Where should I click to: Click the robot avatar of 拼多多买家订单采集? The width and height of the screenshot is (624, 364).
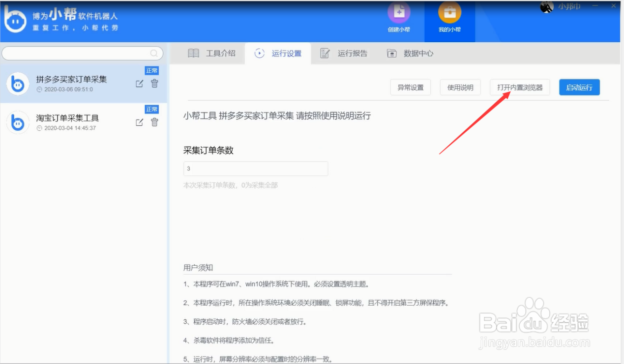18,84
